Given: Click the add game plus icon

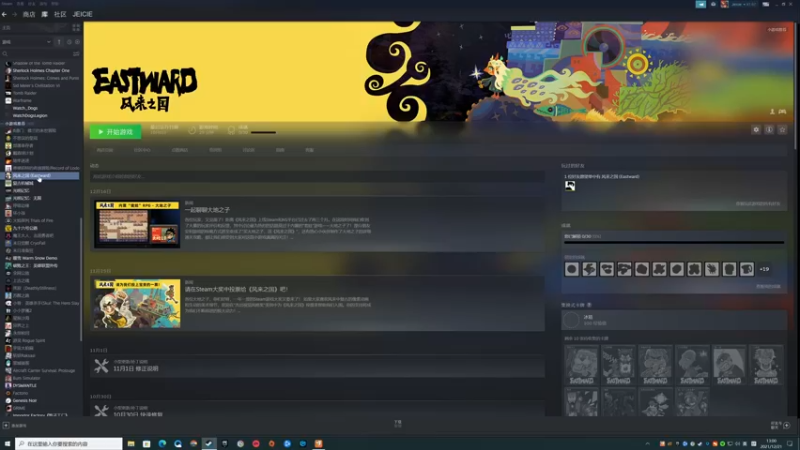Looking at the screenshot, I should 6,426.
